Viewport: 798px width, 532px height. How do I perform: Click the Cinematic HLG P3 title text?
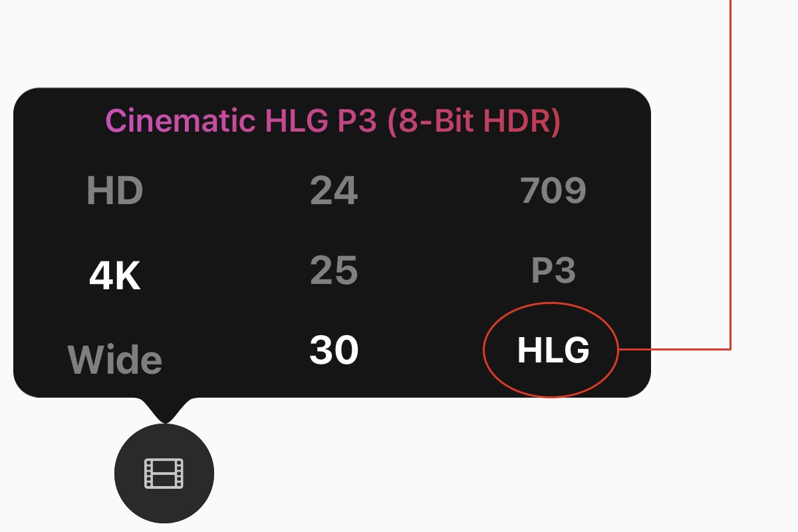332,121
